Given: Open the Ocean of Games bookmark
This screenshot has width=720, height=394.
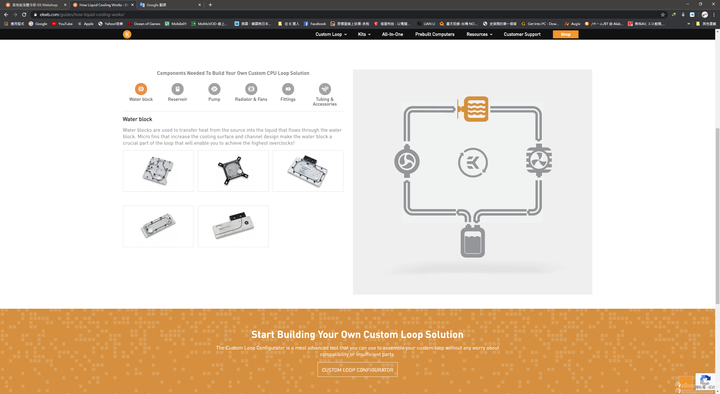Looking at the screenshot, I should pos(144,23).
